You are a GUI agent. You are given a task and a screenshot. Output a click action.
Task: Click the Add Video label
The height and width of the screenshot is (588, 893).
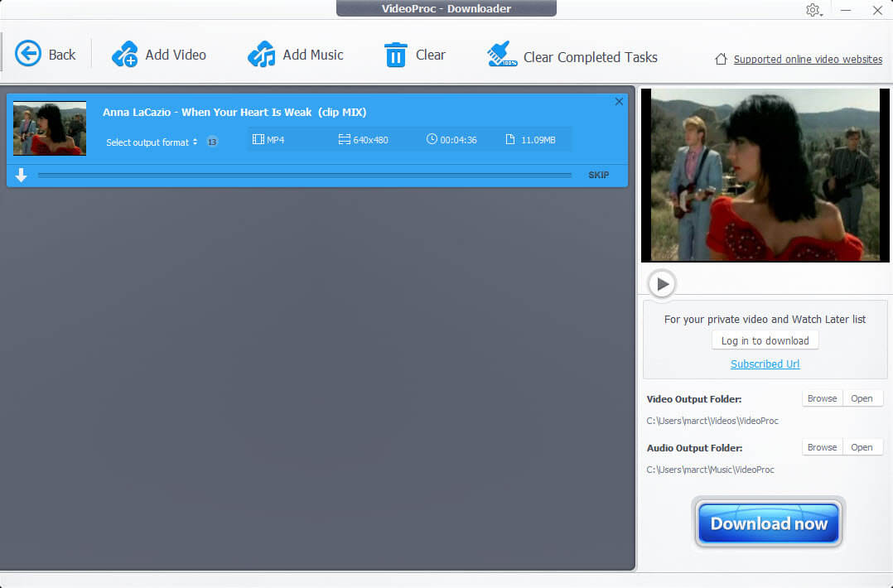tap(176, 55)
